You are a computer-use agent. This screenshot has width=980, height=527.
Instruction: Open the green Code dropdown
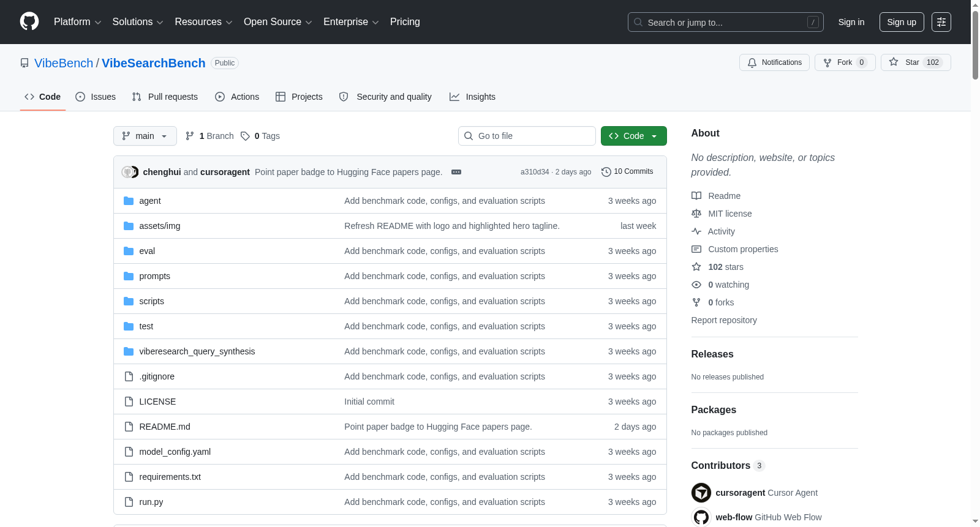coord(634,136)
